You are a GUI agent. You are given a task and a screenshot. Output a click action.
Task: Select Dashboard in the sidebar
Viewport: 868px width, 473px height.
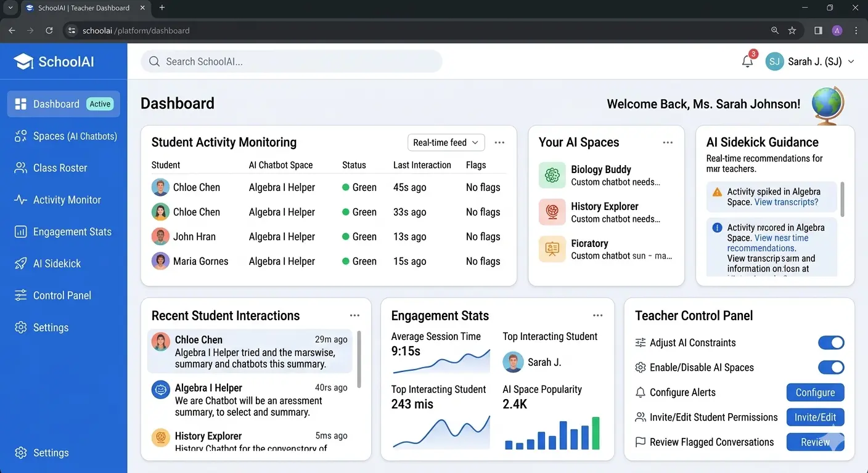[56, 103]
